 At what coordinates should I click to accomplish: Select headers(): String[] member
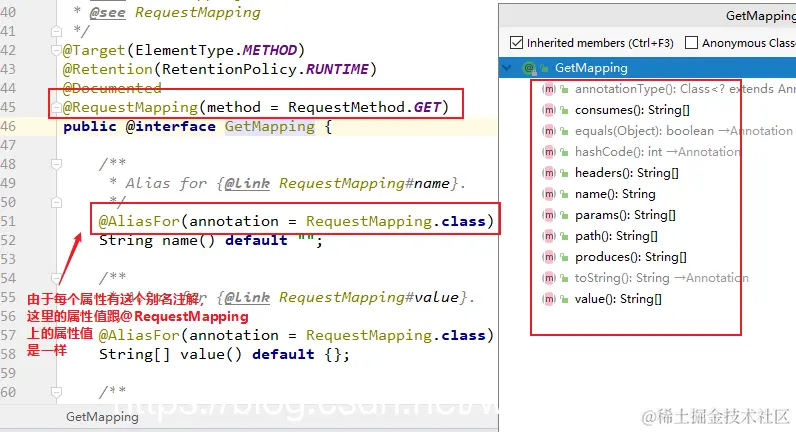pos(626,173)
